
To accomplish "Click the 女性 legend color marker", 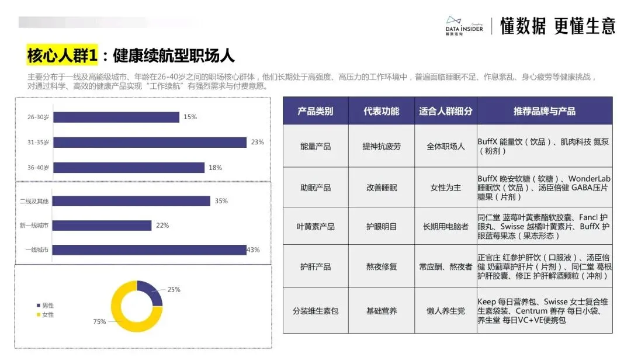I will click(39, 314).
